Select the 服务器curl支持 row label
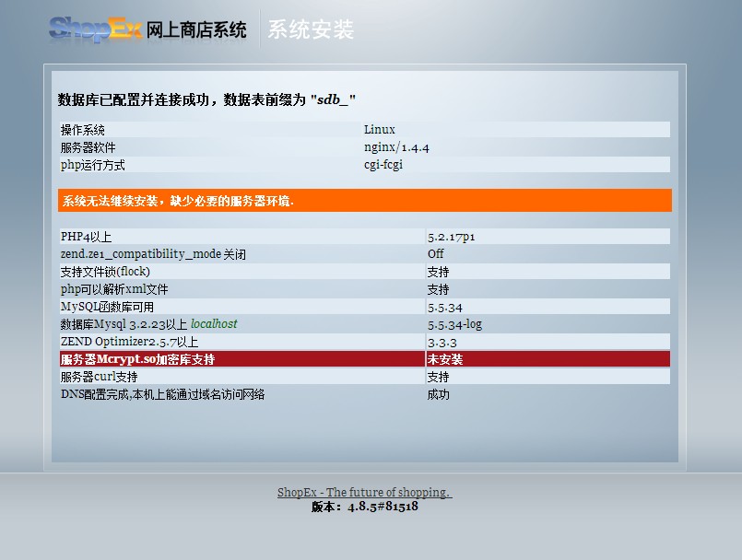 coord(99,377)
